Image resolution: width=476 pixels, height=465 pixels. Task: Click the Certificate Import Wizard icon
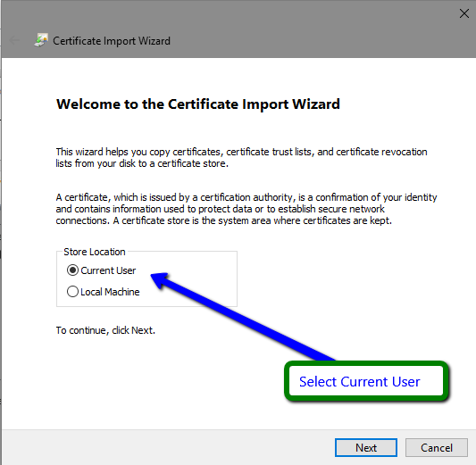pyautogui.click(x=41, y=40)
